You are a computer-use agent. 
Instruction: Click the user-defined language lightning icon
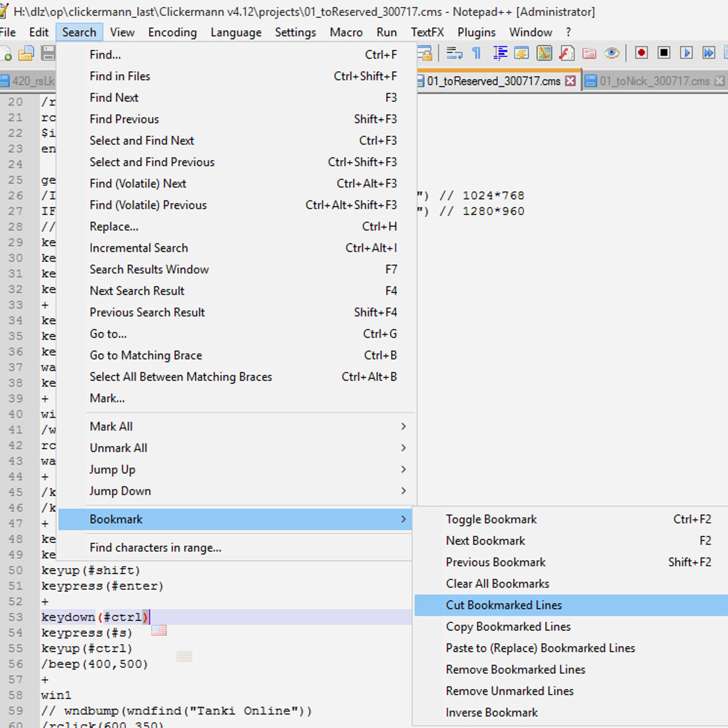tap(521, 54)
